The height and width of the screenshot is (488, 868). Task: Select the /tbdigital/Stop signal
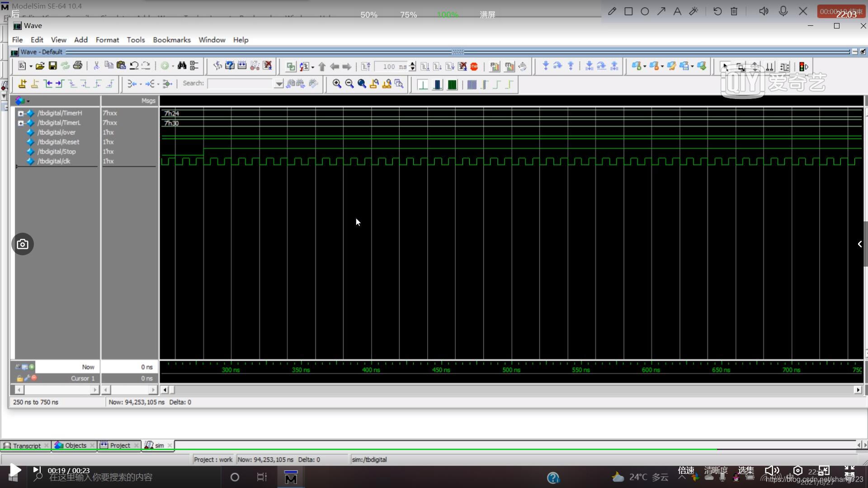57,151
